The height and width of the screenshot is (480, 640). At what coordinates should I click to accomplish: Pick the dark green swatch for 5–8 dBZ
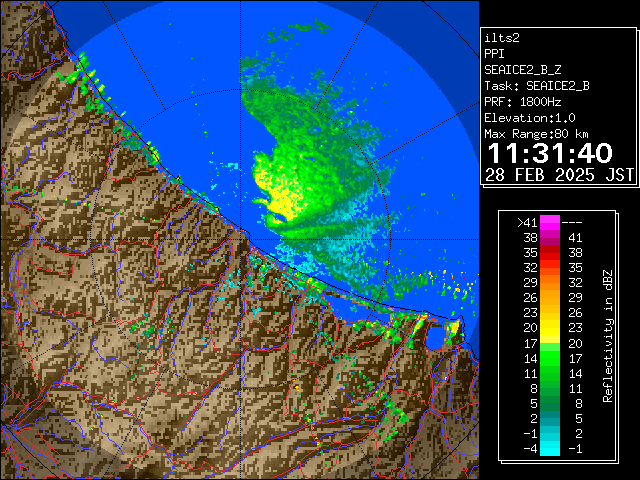pyautogui.click(x=550, y=403)
